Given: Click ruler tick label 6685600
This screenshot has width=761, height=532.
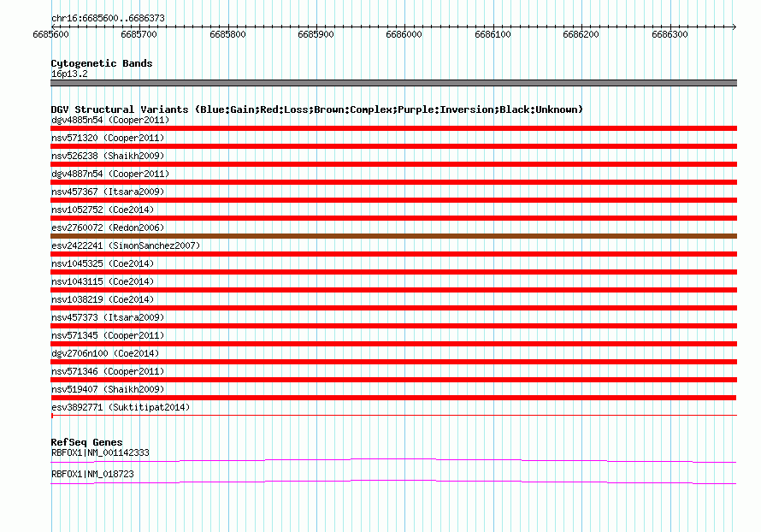Looking at the screenshot, I should [x=51, y=34].
